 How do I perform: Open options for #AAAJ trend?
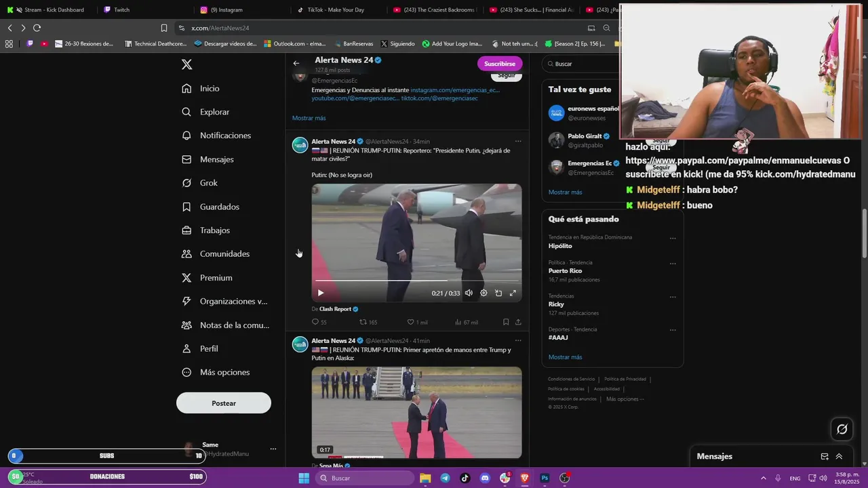tap(673, 330)
